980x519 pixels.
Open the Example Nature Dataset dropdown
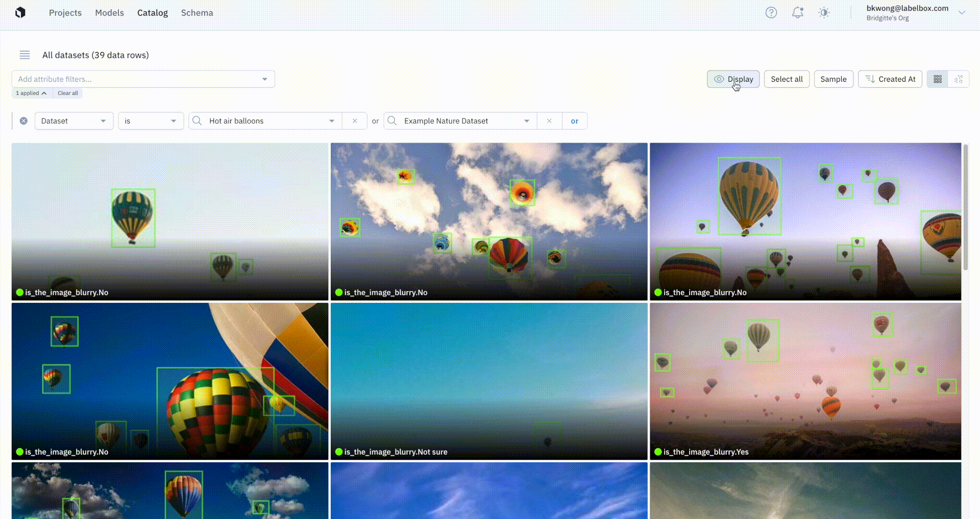(460, 121)
